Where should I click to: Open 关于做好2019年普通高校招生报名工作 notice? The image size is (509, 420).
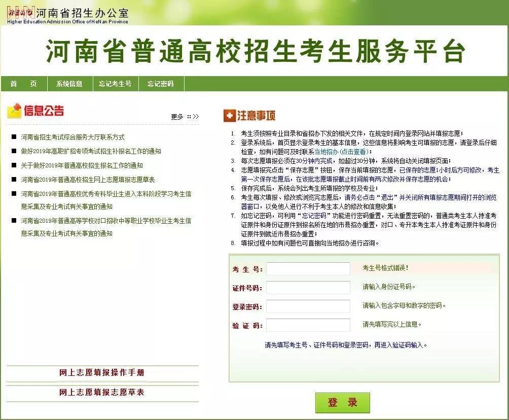pyautogui.click(x=82, y=165)
